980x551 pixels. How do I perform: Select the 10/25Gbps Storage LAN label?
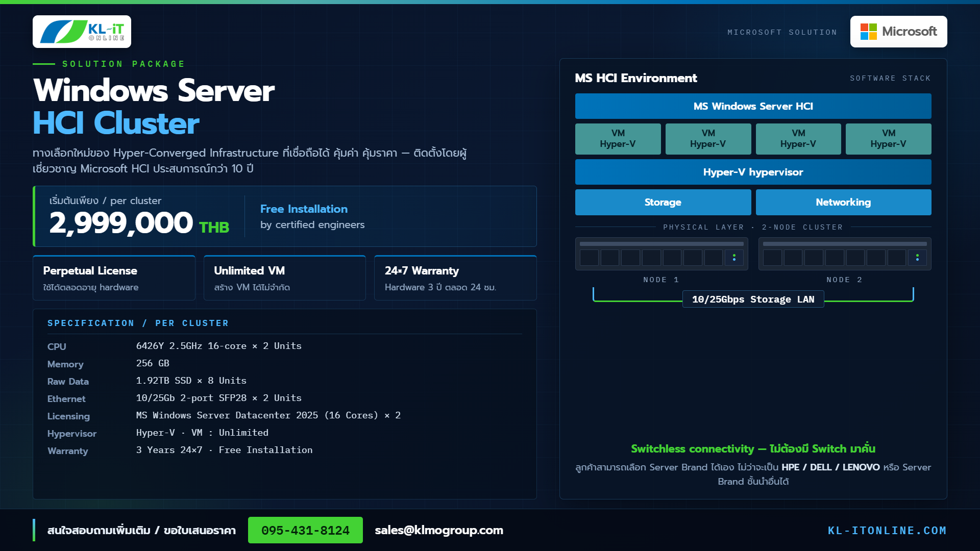(753, 299)
